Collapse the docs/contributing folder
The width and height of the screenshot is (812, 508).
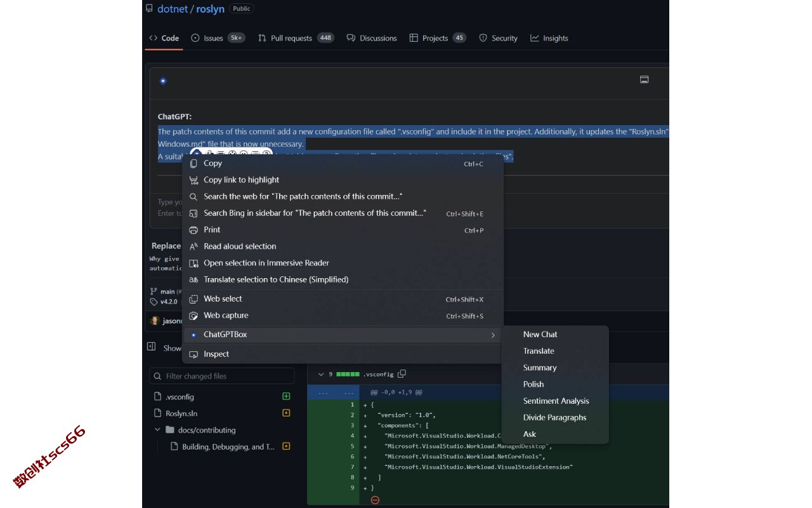[157, 430]
